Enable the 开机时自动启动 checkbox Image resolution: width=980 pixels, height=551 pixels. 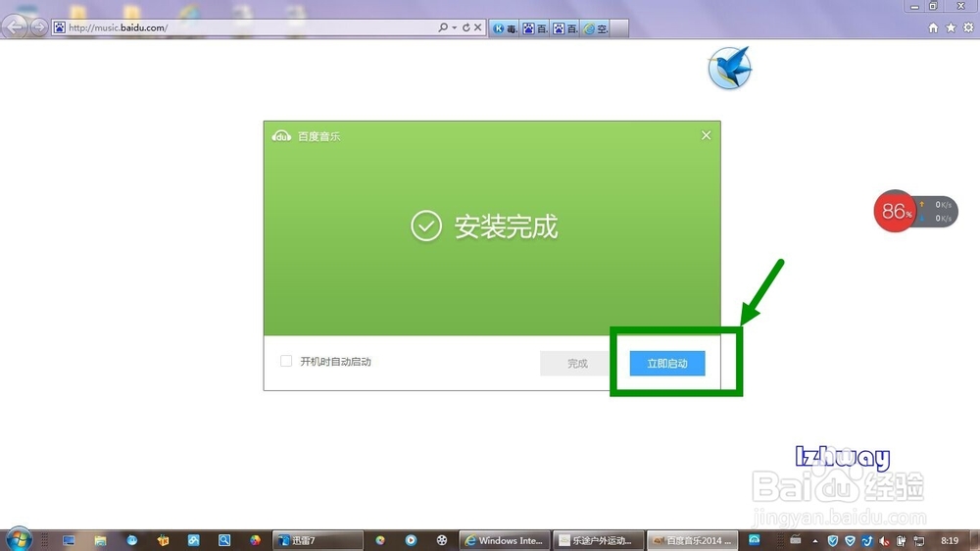(x=286, y=361)
